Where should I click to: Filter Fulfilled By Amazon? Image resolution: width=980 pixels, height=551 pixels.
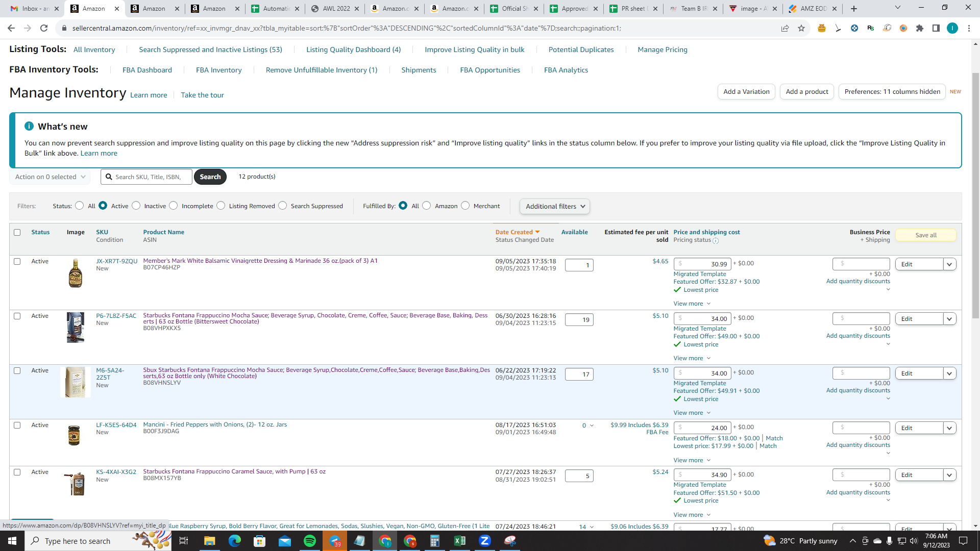427,206
